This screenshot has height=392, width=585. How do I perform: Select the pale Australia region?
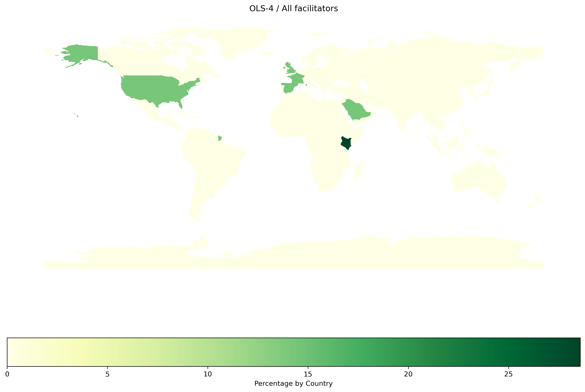click(479, 179)
